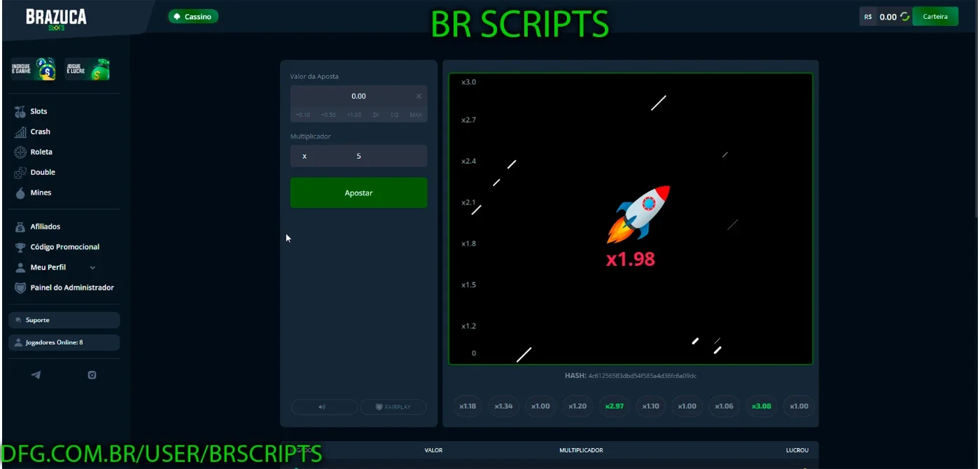This screenshot has height=469, width=980.
Task: Open the FAIRPLAY verification button
Action: coord(393,407)
